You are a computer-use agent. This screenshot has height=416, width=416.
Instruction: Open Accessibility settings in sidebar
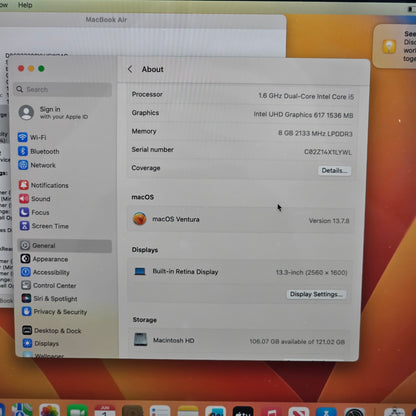45,272
